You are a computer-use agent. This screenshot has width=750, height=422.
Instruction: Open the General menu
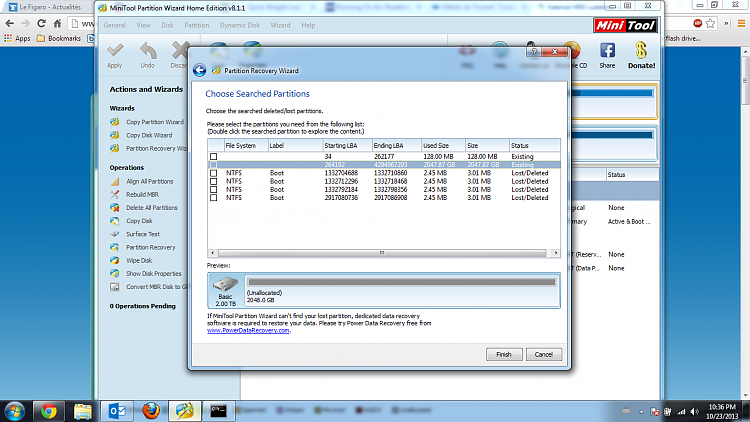tap(115, 25)
